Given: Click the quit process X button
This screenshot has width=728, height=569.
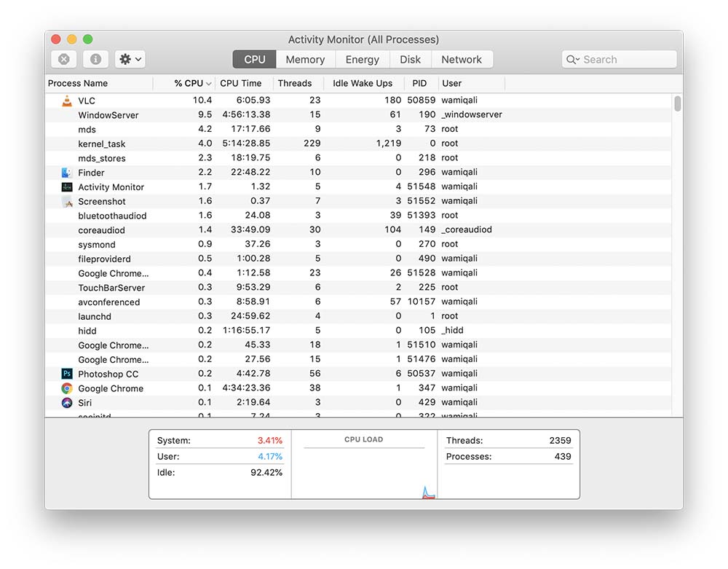Looking at the screenshot, I should point(64,60).
